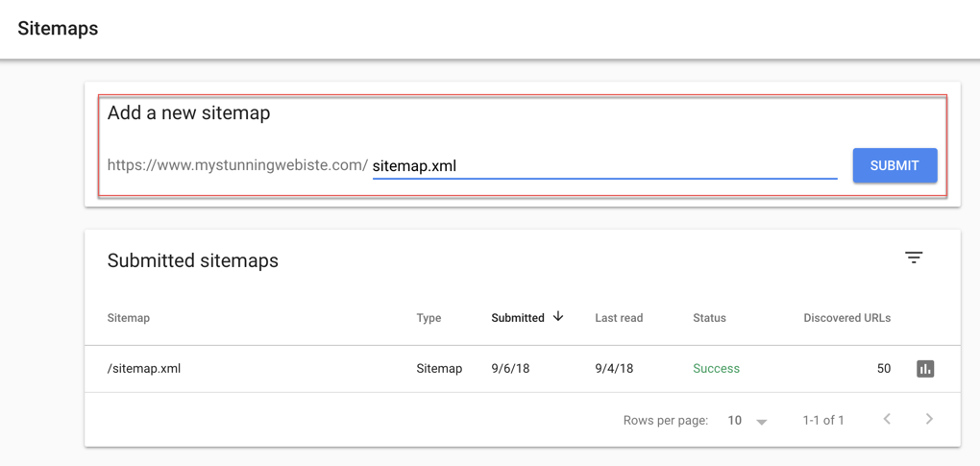Click the Sitemaps page title
The width and height of the screenshot is (980, 466).
pos(58,29)
